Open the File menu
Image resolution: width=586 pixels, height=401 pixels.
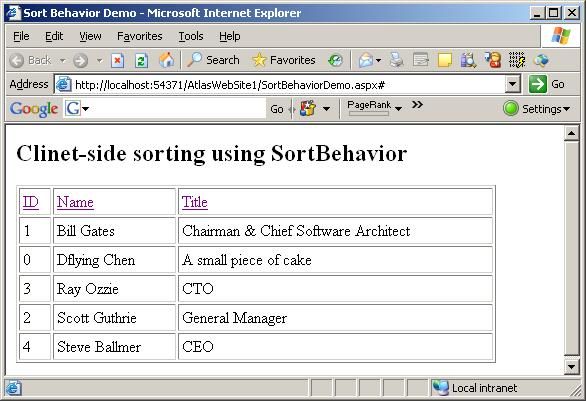21,36
